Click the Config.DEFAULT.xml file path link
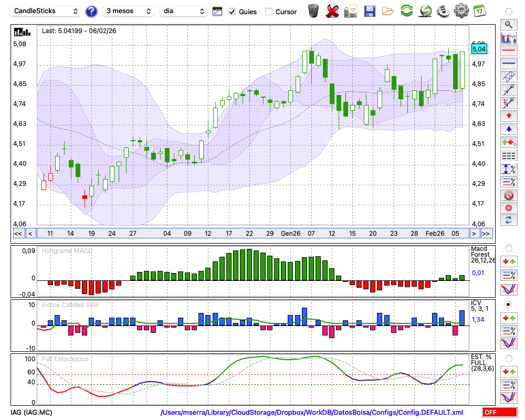This screenshot has width=525, height=420. [x=312, y=412]
